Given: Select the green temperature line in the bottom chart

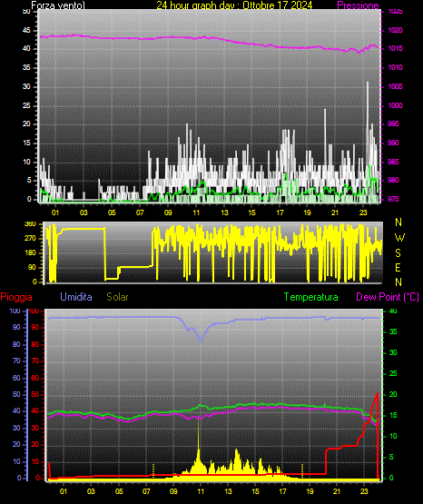Looking at the screenshot, I should pyautogui.click(x=212, y=409).
